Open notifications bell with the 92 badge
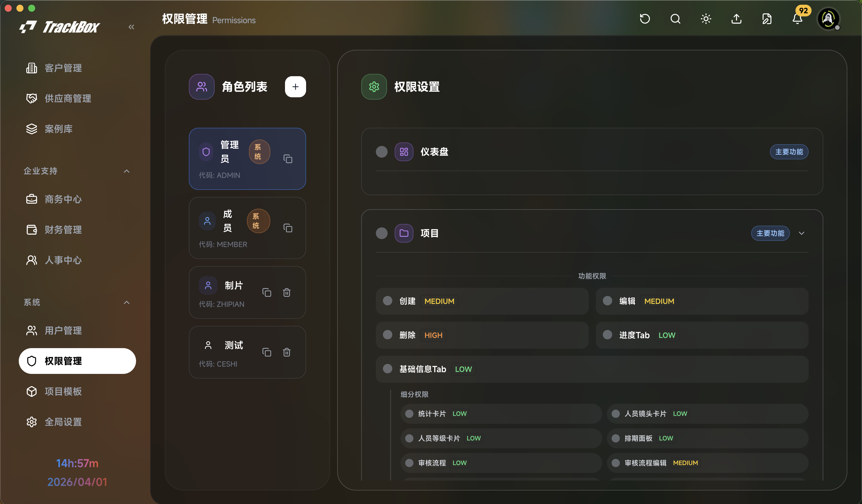 tap(797, 19)
